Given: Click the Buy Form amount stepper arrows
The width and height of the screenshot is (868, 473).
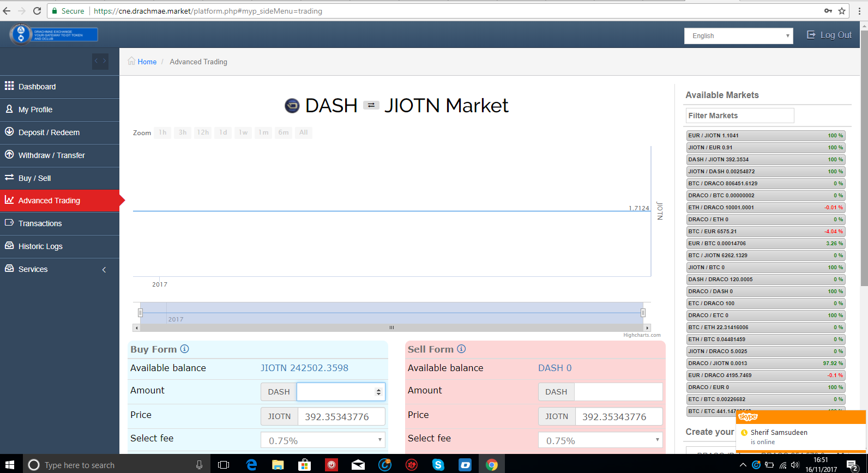Looking at the screenshot, I should click(378, 392).
